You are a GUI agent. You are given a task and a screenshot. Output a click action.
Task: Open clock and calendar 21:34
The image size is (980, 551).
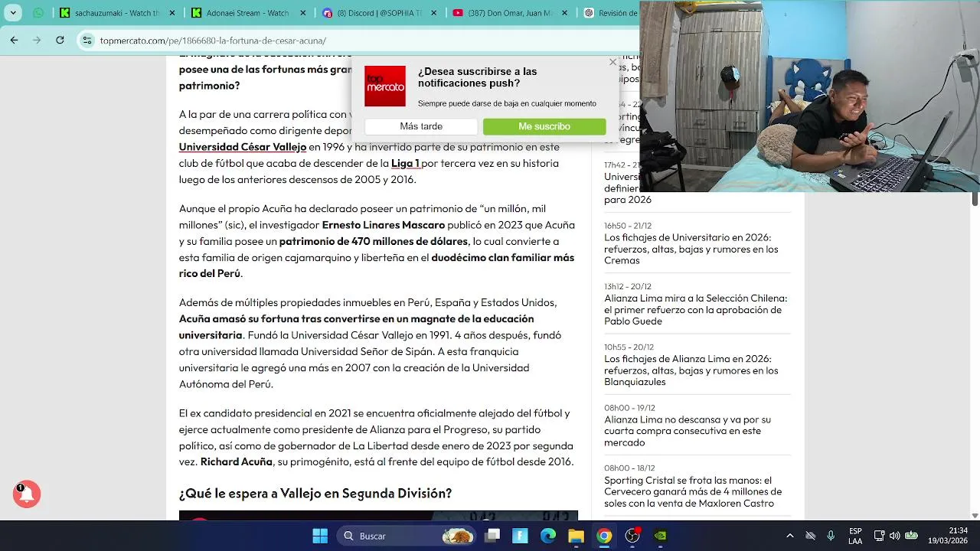click(948, 536)
